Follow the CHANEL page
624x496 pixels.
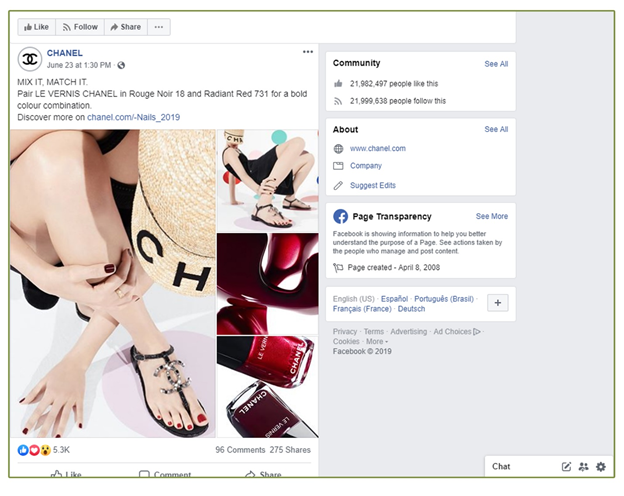pos(80,27)
